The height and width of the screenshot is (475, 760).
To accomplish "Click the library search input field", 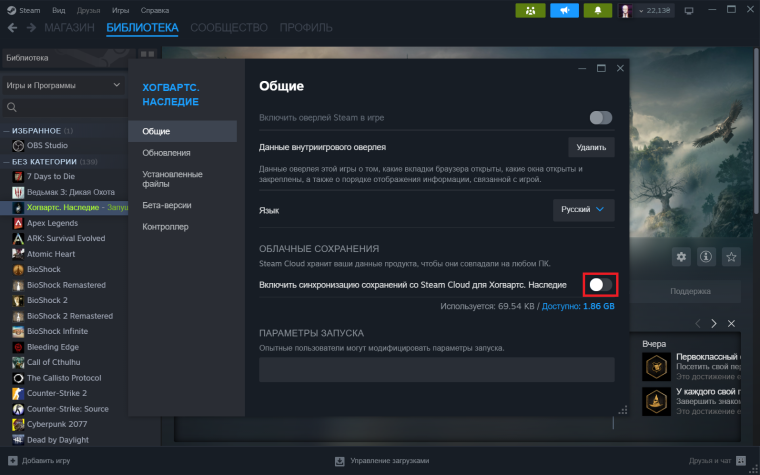I will pyautogui.click(x=65, y=107).
